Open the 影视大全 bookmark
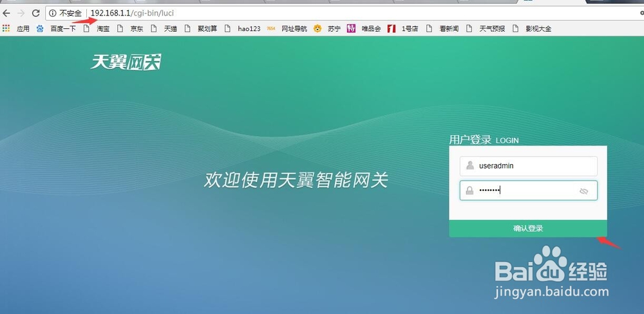644x314 pixels. [532, 29]
